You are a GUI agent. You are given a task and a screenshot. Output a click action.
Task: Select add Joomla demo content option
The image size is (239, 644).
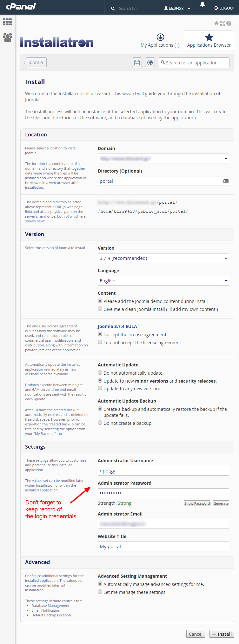(x=100, y=301)
